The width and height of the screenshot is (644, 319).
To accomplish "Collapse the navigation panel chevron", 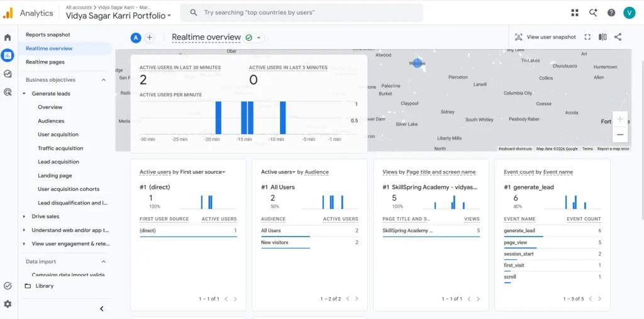I will [x=102, y=309].
